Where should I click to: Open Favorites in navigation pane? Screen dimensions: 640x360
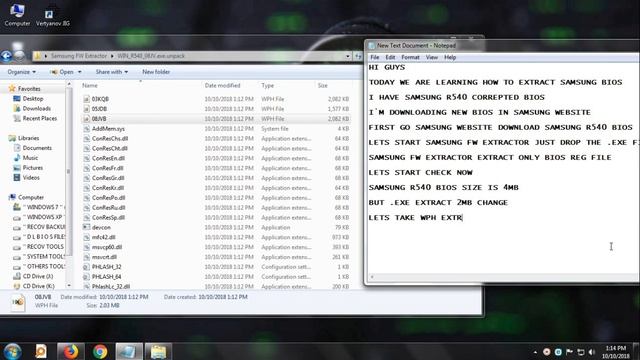[29, 89]
